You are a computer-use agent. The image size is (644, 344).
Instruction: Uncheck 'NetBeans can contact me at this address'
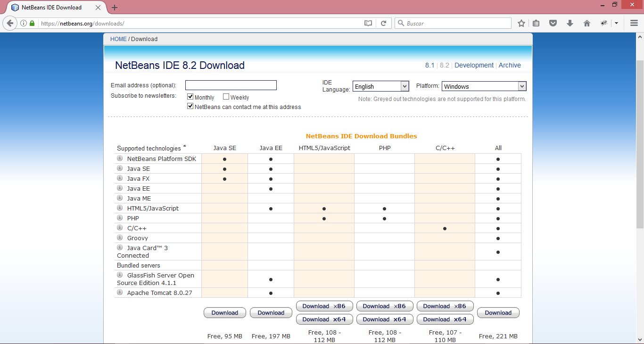190,106
